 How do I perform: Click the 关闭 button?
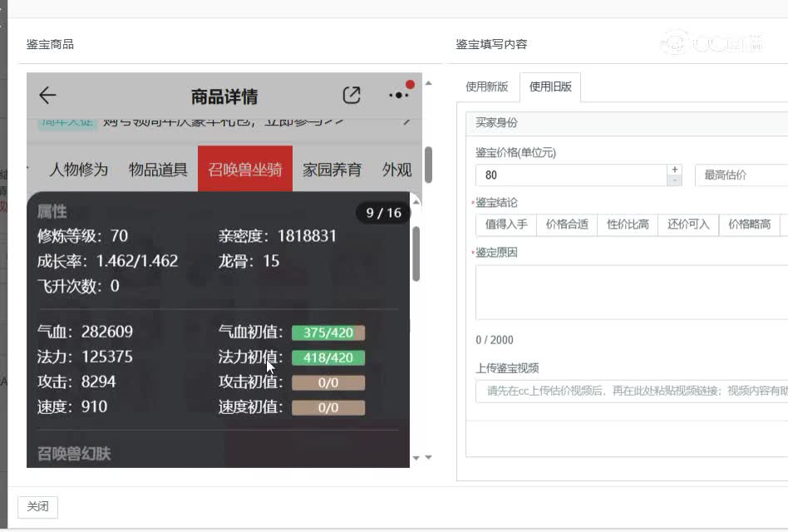pyautogui.click(x=37, y=506)
